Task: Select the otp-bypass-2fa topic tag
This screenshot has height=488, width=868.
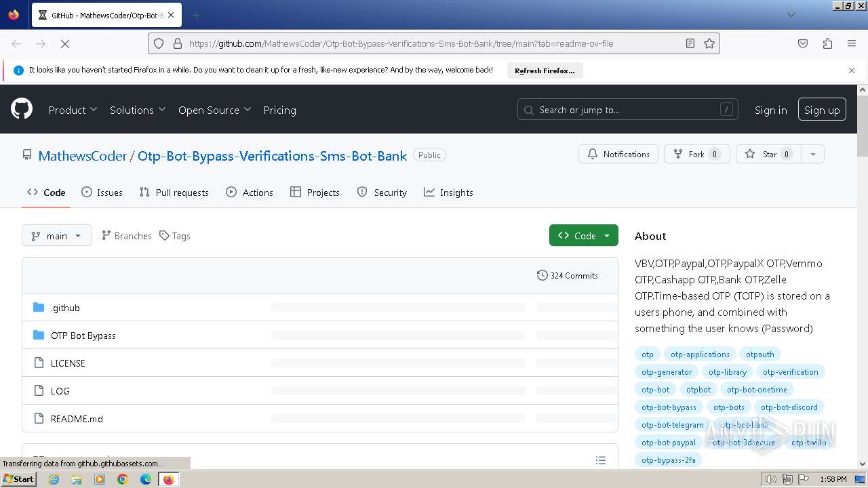Action: coord(669,460)
